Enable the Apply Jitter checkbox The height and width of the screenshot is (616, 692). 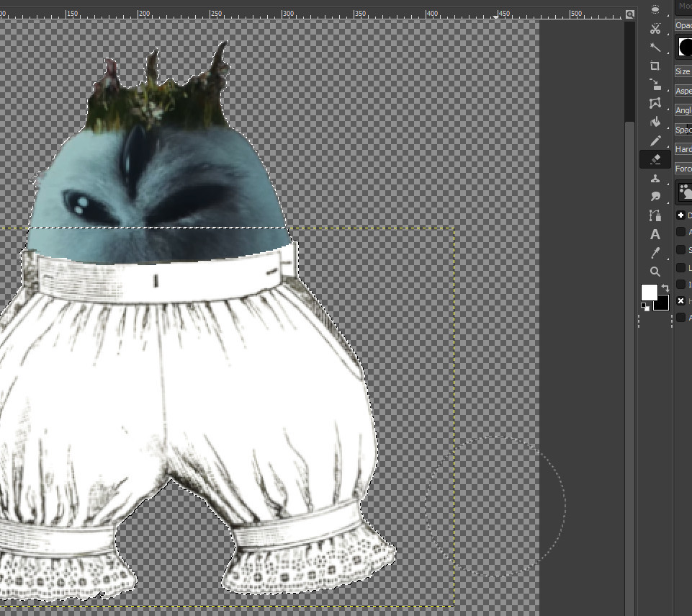680,232
